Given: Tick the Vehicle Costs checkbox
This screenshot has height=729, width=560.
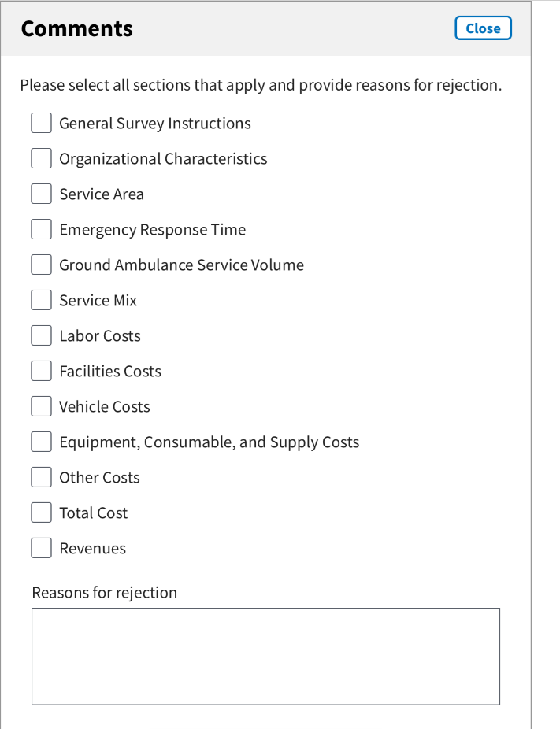Looking at the screenshot, I should pyautogui.click(x=42, y=407).
